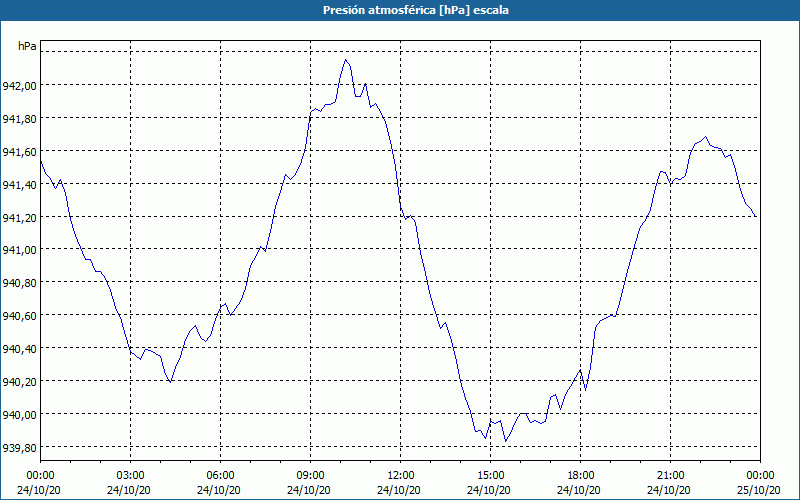Image resolution: width=800 pixels, height=500 pixels.
Task: Click the 21:00 time label
Action: [670, 476]
